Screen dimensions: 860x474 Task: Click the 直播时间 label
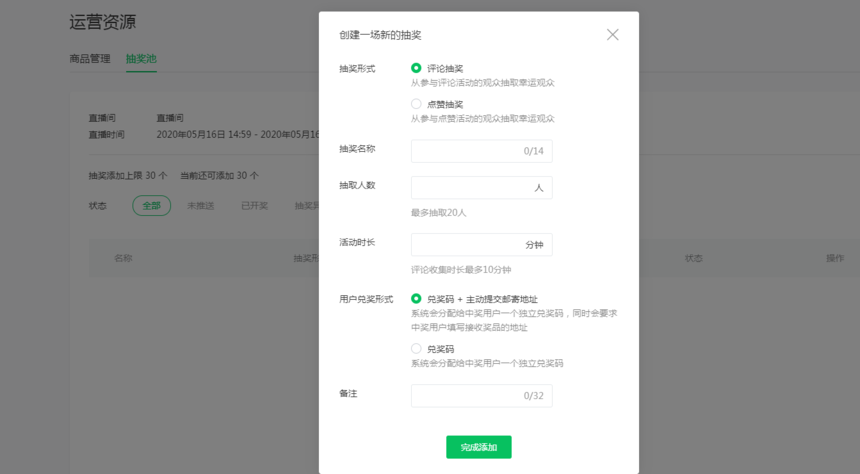tap(106, 134)
